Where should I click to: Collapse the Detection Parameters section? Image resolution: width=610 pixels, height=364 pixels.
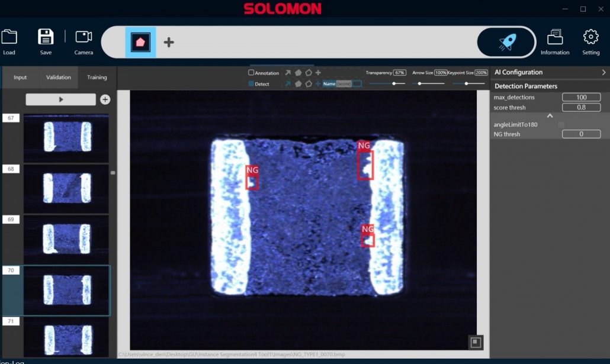pyautogui.click(x=550, y=115)
